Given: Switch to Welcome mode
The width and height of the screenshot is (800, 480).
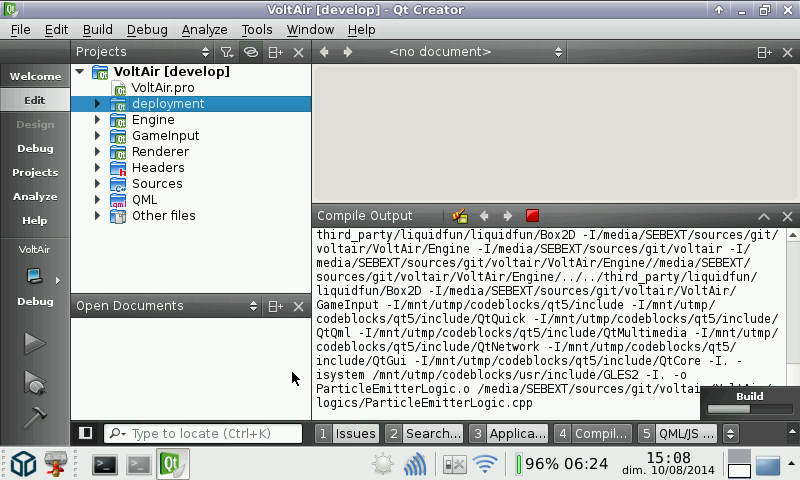Looking at the screenshot, I should click(35, 77).
